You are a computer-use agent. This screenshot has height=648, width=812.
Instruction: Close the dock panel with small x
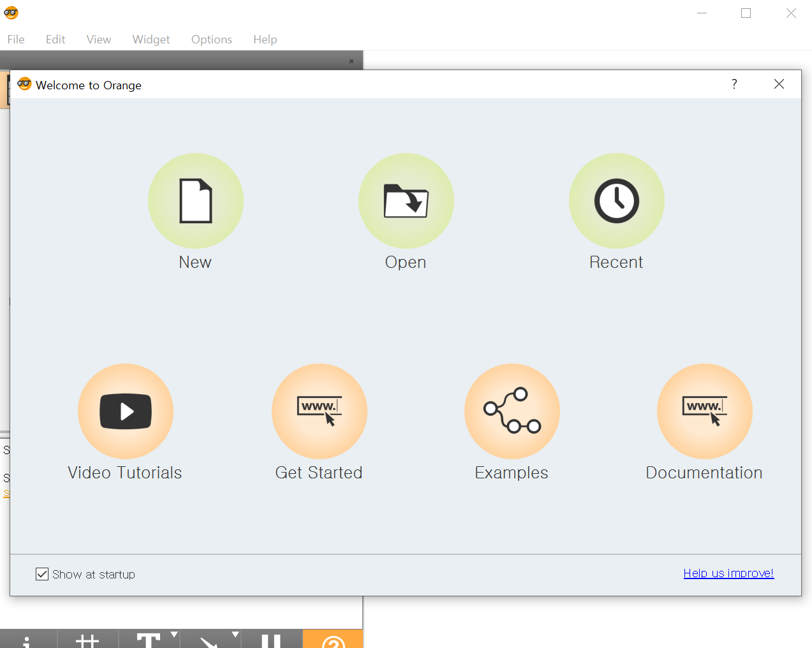tap(351, 61)
